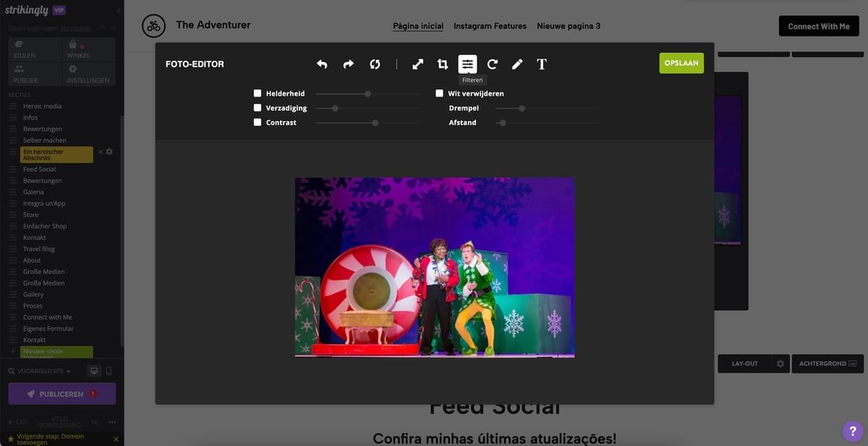Open the Filteren sliders tool

(x=467, y=64)
